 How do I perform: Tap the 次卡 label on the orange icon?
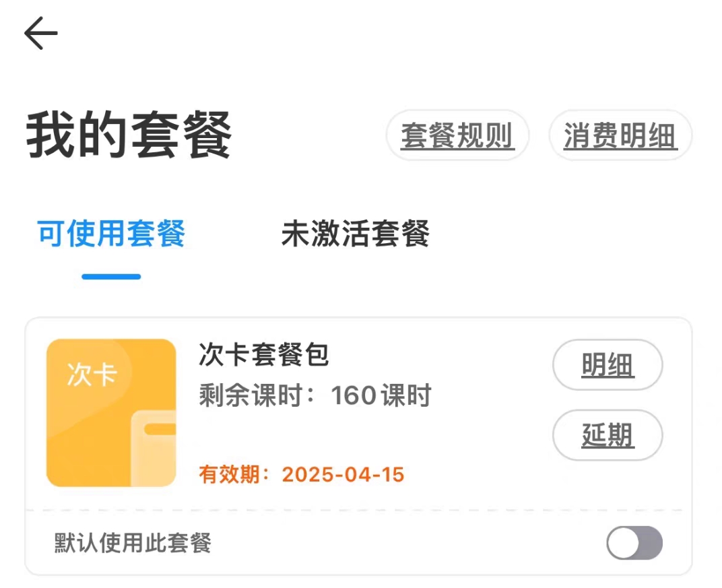(x=92, y=374)
